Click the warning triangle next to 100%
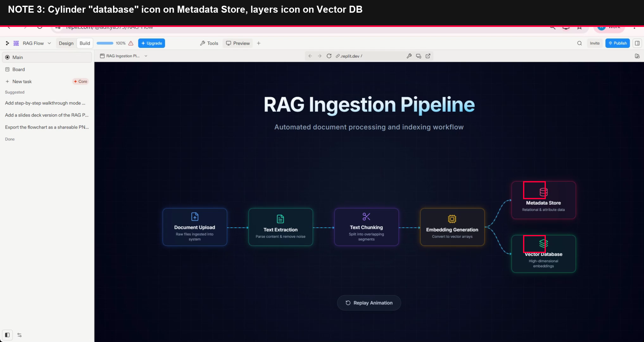644x342 pixels. coord(131,43)
